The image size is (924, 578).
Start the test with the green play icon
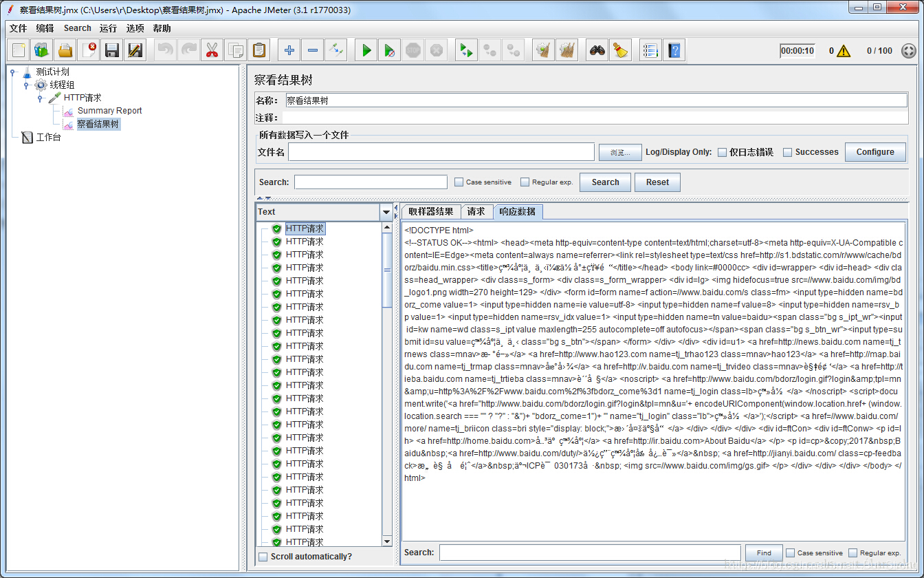tap(366, 50)
